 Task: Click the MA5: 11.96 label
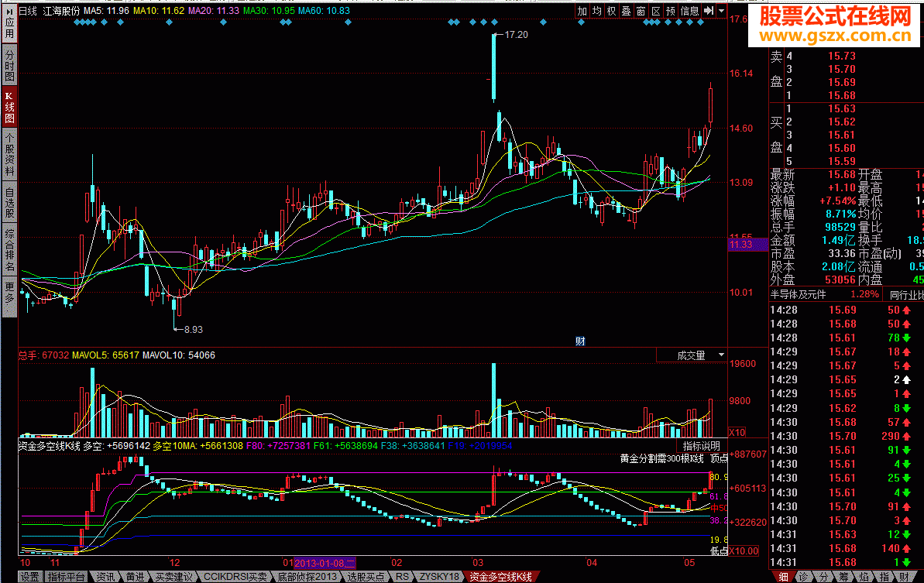[106, 11]
